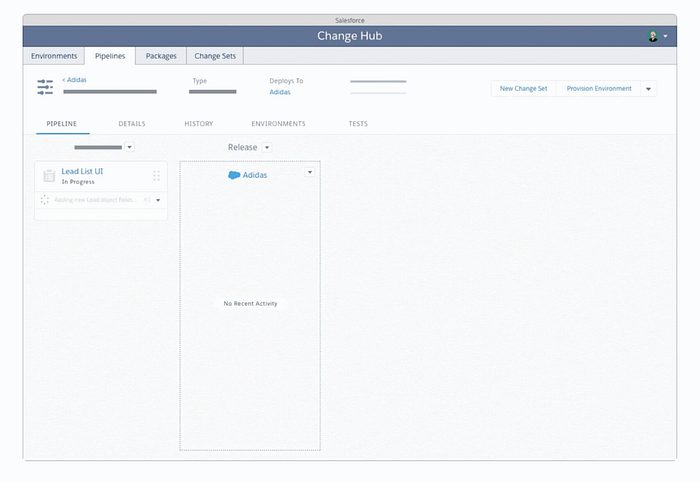Expand the dropdown next to Provision Environment
700x482 pixels.
point(648,89)
